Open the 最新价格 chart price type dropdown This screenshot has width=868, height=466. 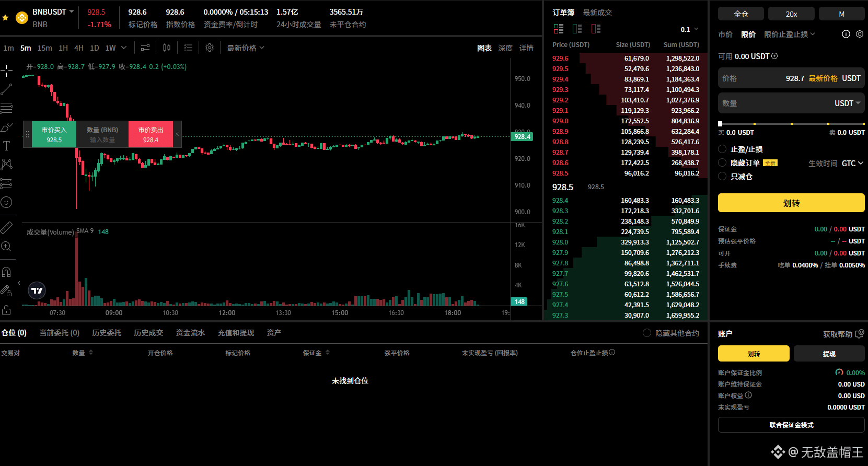246,48
